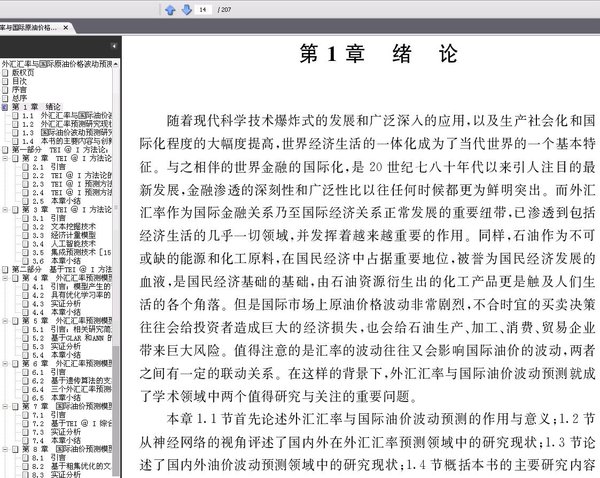This screenshot has width=600, height=478.
Task: Open bookmark 2.3 TEI @ I 预测方法
Action: 72,184
